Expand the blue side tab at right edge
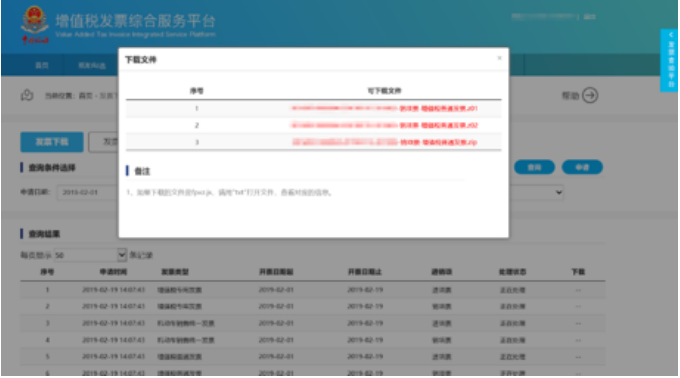This screenshot has width=680, height=378. pyautogui.click(x=669, y=60)
